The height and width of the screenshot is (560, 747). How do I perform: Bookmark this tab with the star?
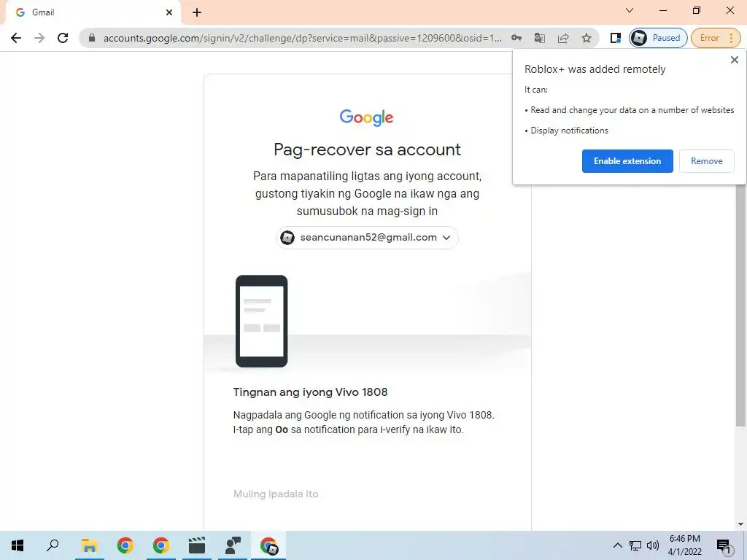coord(587,38)
